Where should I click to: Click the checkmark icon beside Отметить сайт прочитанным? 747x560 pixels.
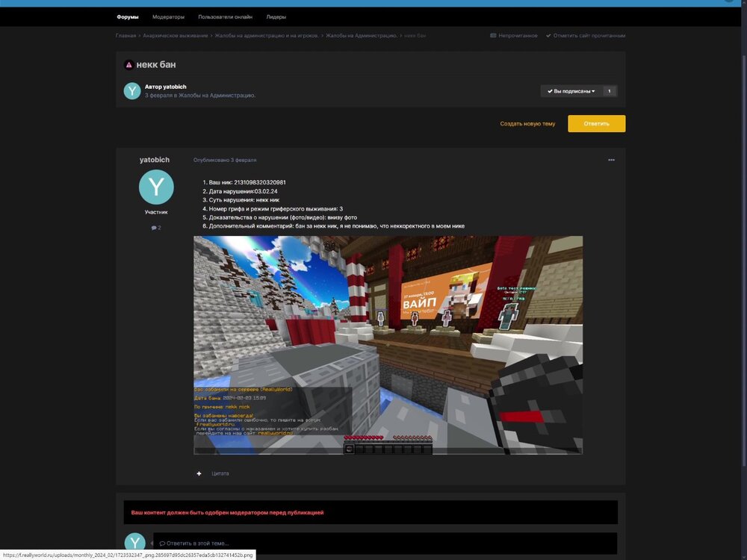tap(548, 36)
